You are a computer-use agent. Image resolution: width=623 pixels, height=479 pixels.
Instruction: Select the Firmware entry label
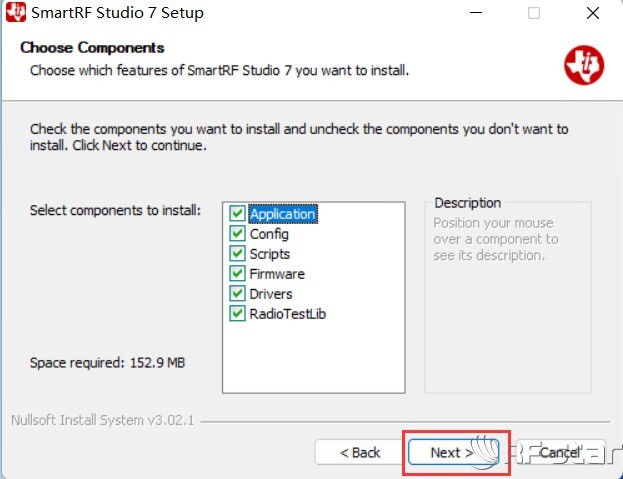277,274
